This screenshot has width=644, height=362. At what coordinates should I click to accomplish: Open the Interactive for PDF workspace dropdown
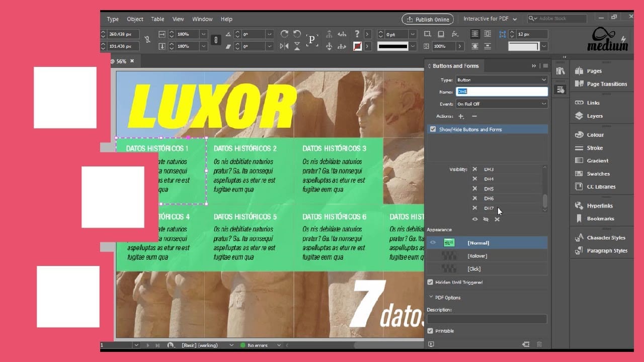pos(490,19)
